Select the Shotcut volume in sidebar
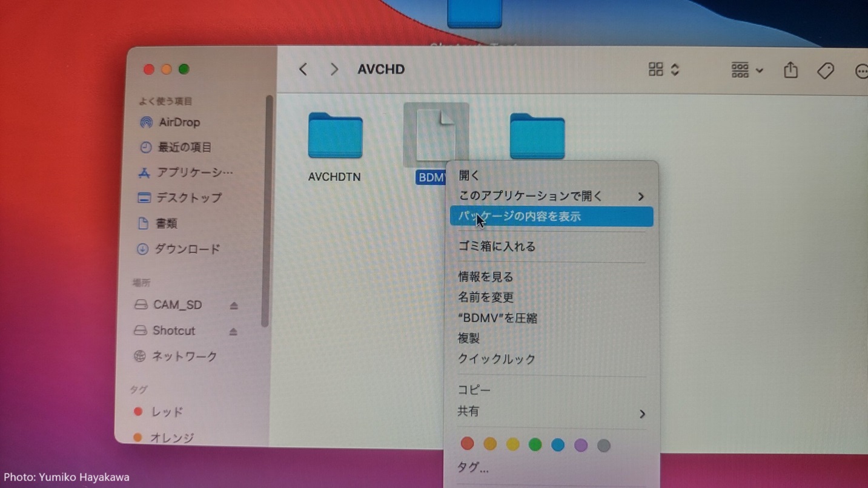The image size is (868, 488). (165, 331)
